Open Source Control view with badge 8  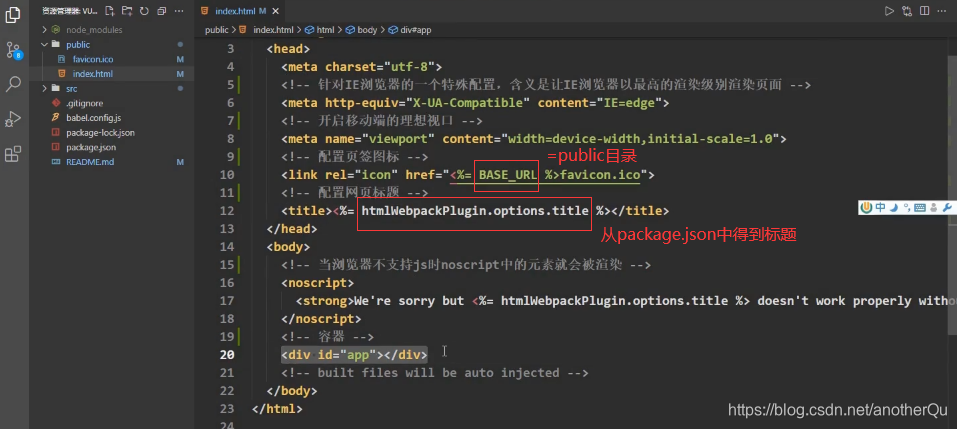pyautogui.click(x=13, y=50)
